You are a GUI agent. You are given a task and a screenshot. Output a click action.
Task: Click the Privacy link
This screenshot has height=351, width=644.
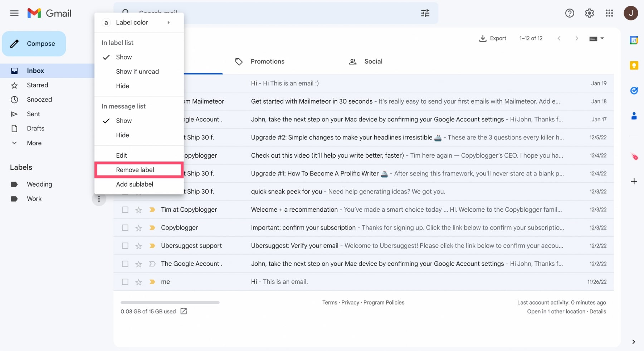pos(350,303)
